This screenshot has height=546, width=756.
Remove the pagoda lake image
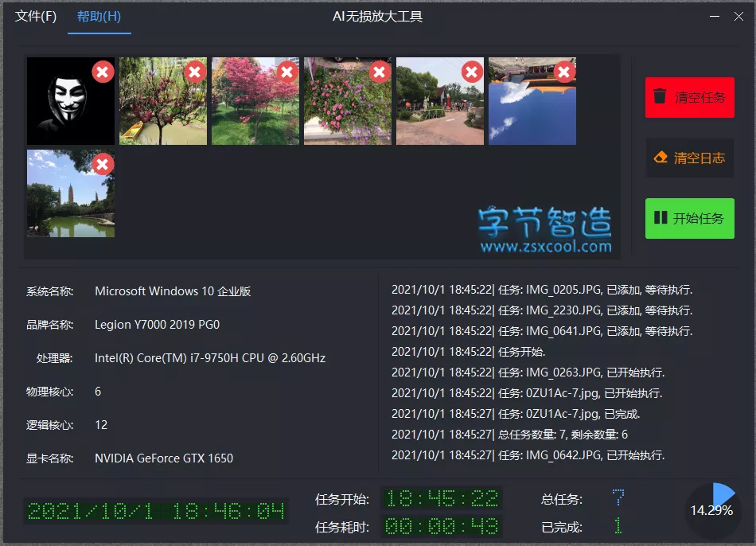103,165
